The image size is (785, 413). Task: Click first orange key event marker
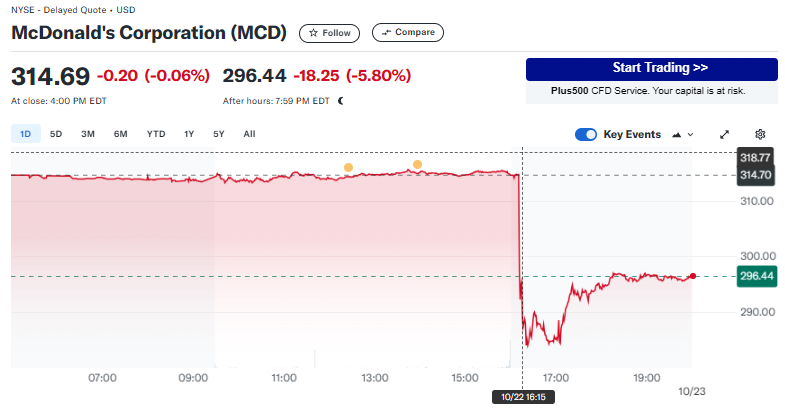click(x=348, y=168)
